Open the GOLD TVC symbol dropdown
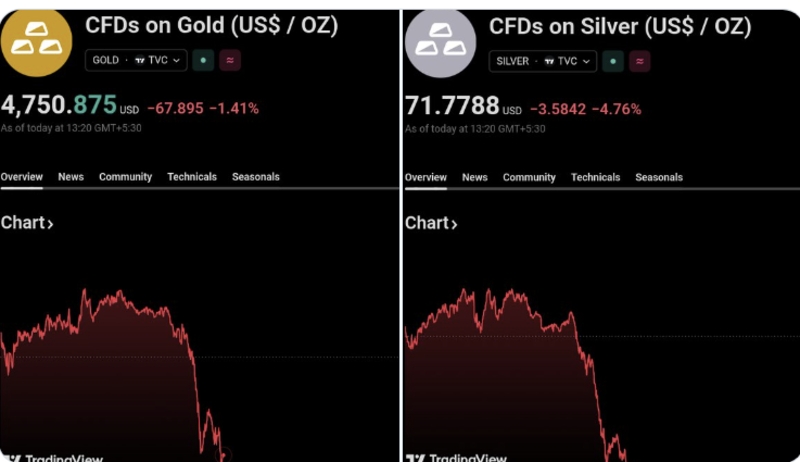Image resolution: width=800 pixels, height=462 pixels. coord(136,60)
